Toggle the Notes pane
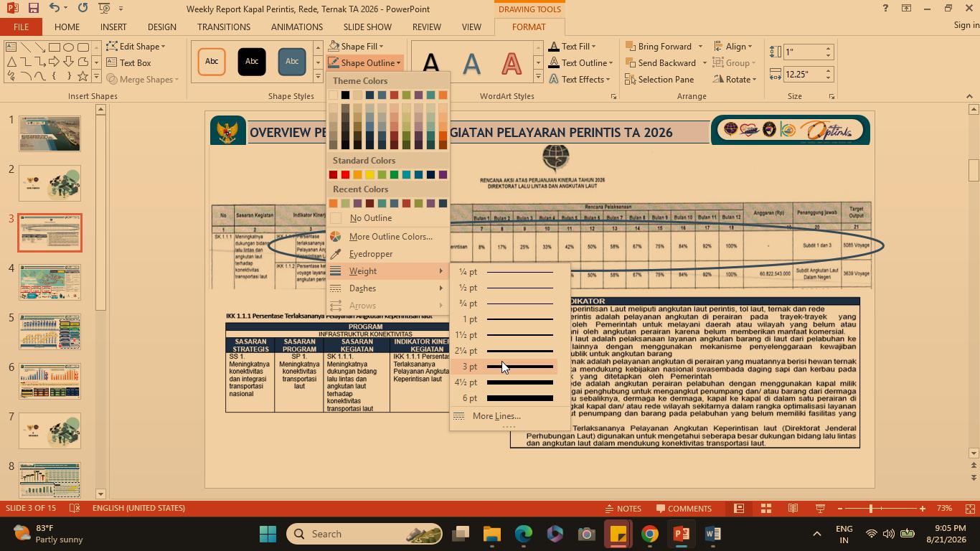 [622, 509]
